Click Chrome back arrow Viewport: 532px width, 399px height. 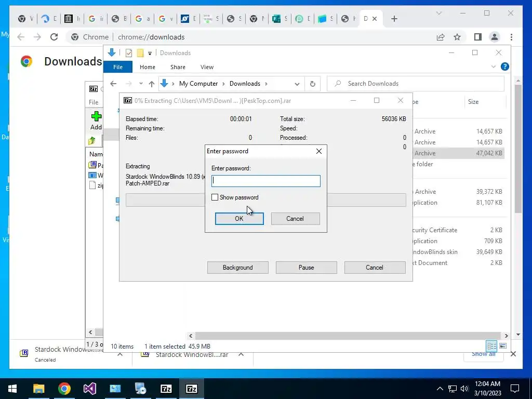click(x=21, y=37)
